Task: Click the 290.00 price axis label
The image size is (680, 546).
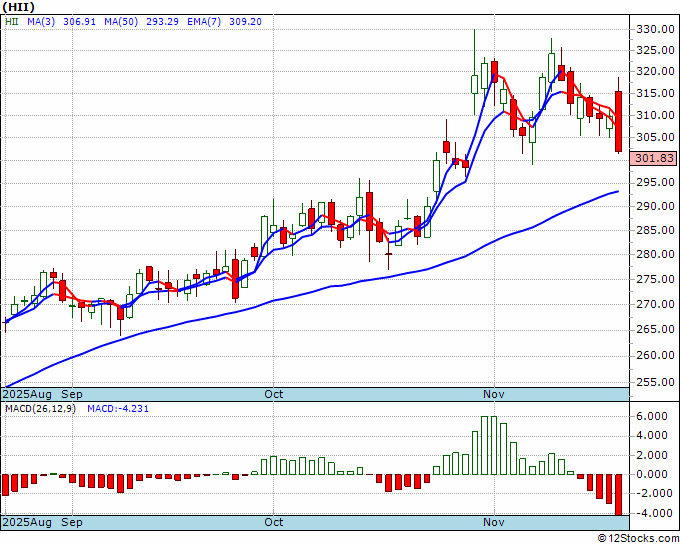Action: point(655,206)
